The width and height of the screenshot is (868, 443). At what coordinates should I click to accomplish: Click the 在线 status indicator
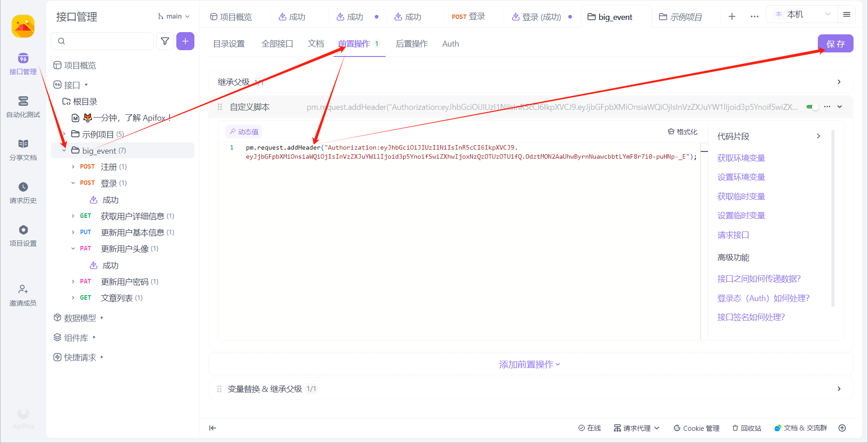coord(590,428)
